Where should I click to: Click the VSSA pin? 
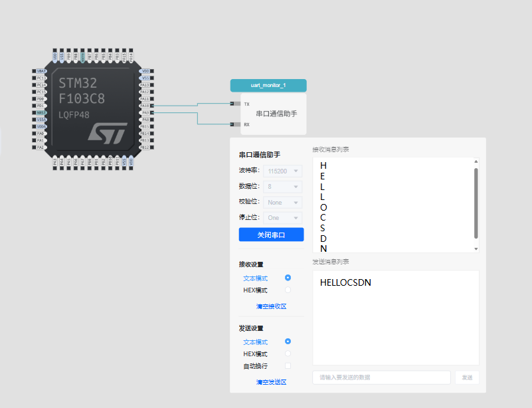tap(39, 120)
